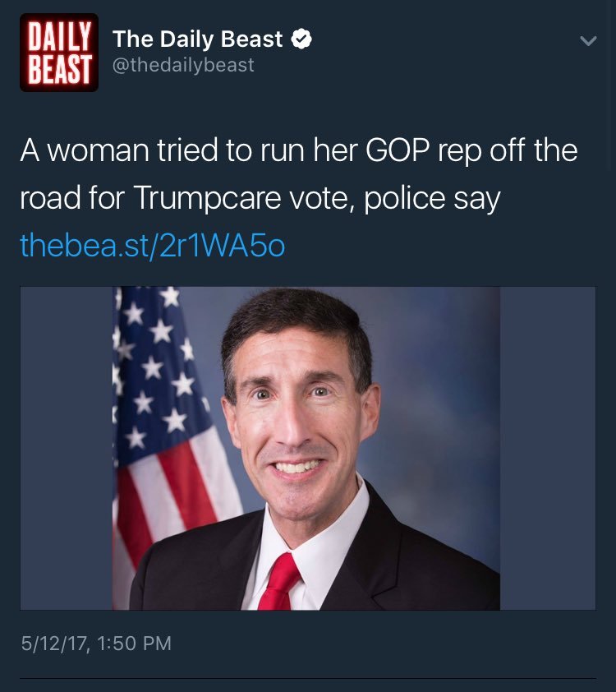Tap the blank left margin of image card
Image resolution: width=616 pixels, height=692 pixels.
(x=67, y=449)
